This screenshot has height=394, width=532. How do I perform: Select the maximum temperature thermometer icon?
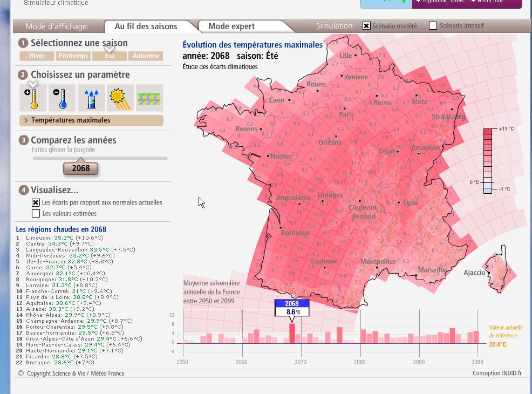(x=33, y=98)
